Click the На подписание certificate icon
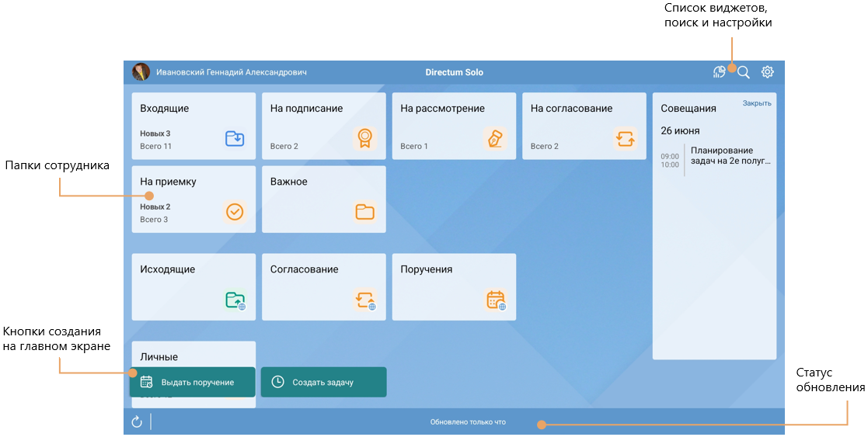Image resolution: width=868 pixels, height=437 pixels. coord(364,139)
